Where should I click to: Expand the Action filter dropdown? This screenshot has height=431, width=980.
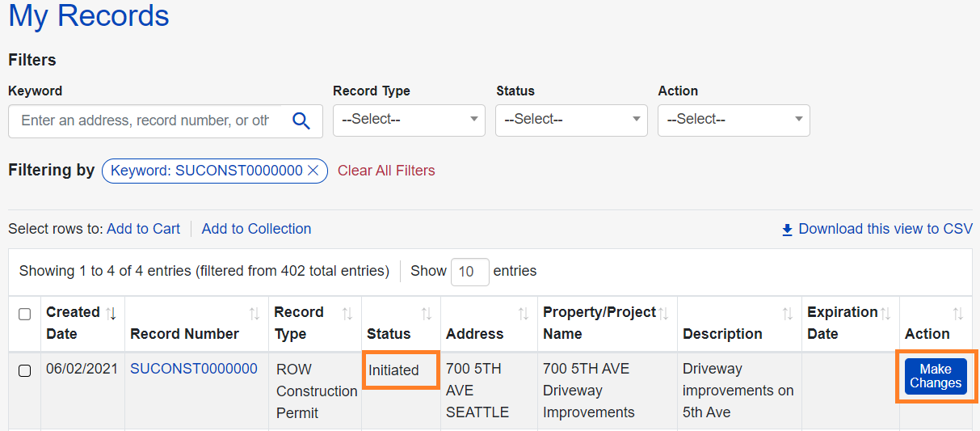click(734, 120)
